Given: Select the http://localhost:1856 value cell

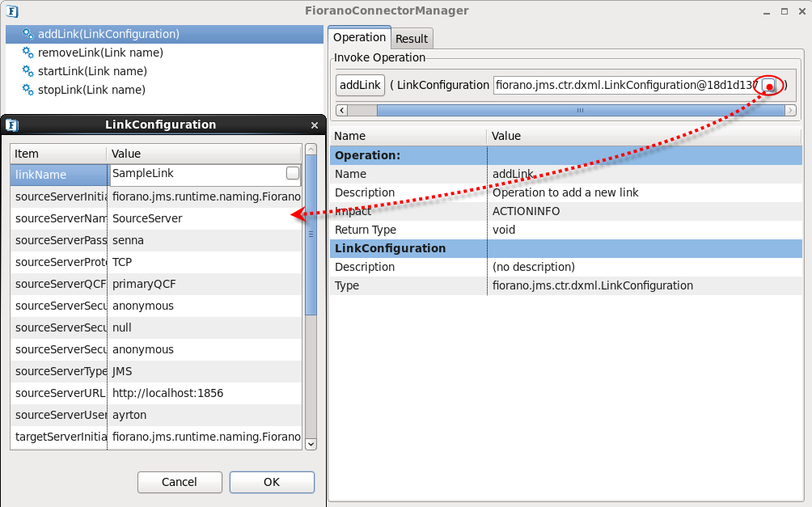Looking at the screenshot, I should point(205,393).
